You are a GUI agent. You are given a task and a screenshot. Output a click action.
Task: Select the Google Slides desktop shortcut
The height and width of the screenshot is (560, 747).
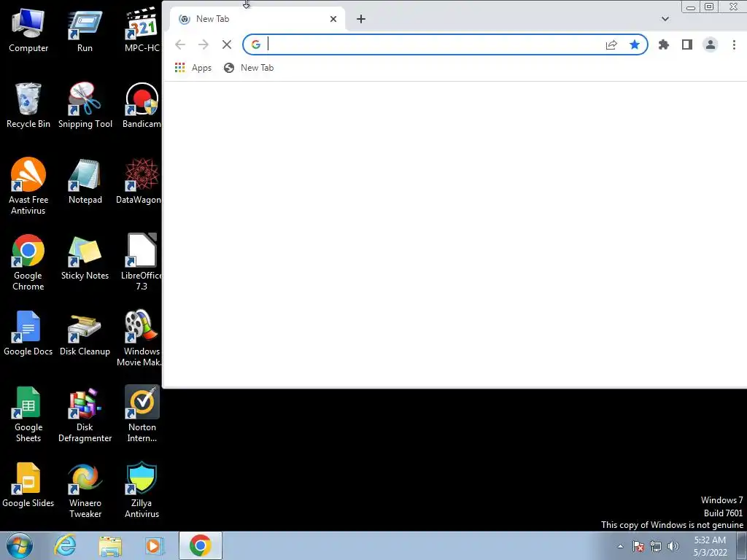pyautogui.click(x=28, y=485)
